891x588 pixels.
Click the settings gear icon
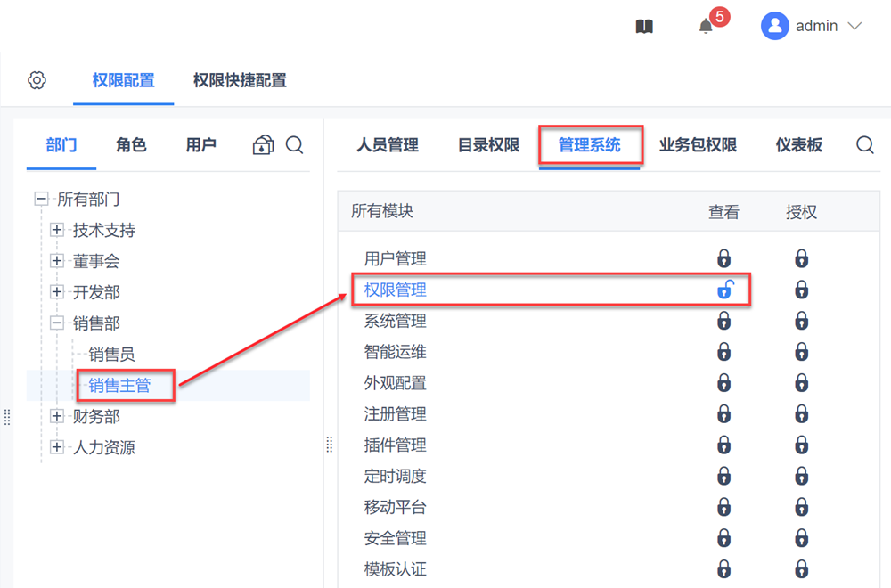pos(37,80)
